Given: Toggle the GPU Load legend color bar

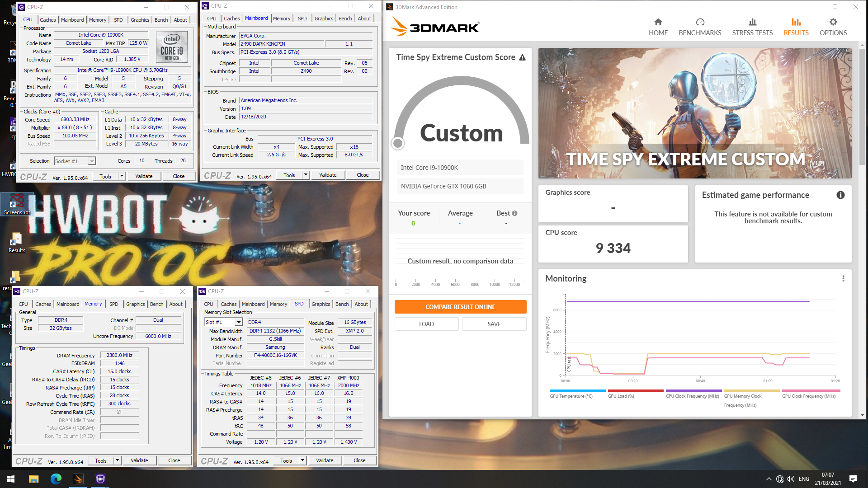Looking at the screenshot, I should (x=636, y=391).
